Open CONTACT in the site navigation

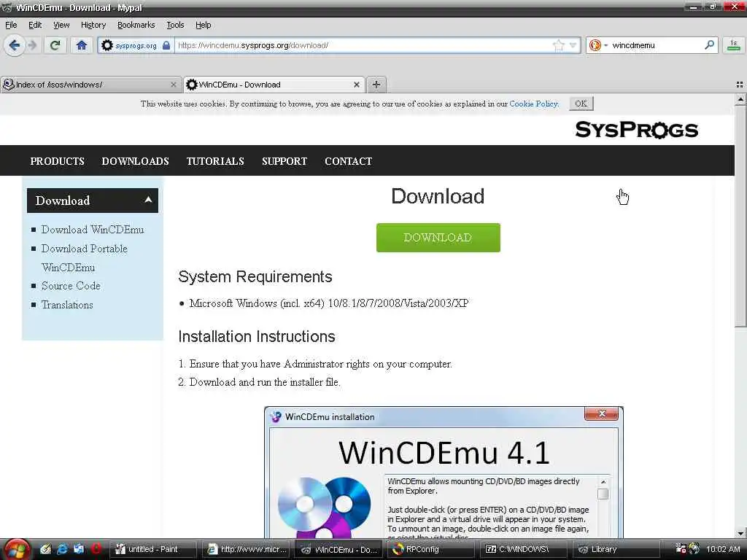[348, 161]
